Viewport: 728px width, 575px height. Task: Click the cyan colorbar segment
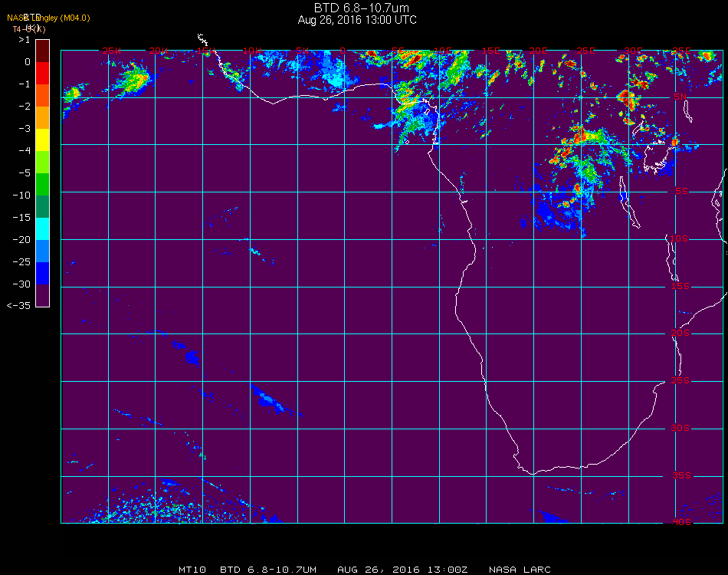[42, 228]
